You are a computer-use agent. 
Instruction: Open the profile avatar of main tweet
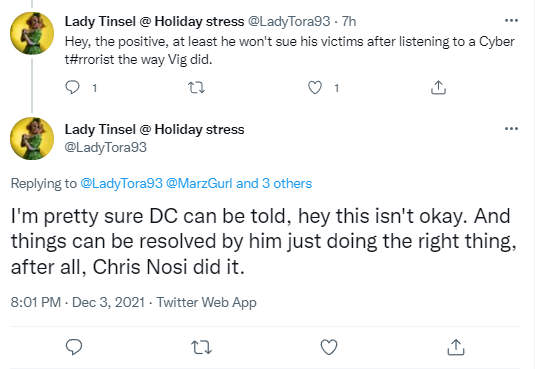tap(32, 138)
